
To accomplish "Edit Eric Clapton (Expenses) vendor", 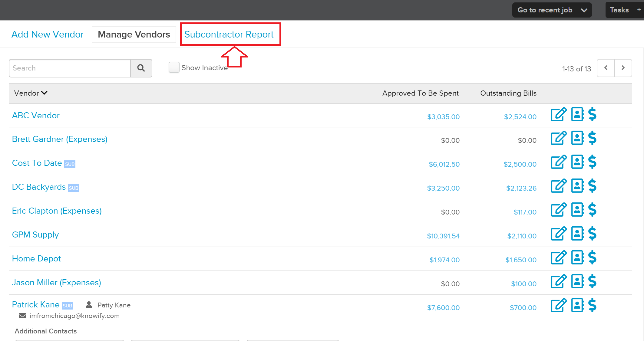I will pos(559,210).
